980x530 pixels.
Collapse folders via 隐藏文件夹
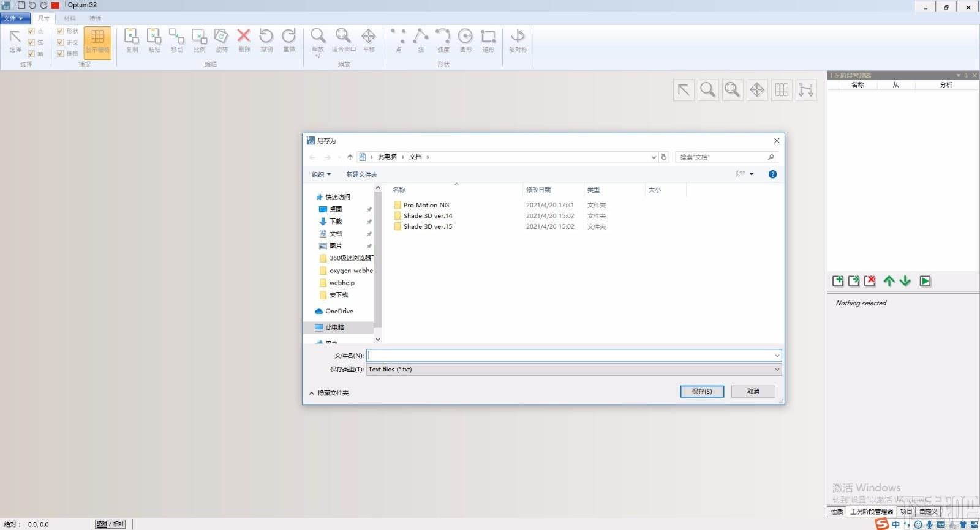(329, 393)
